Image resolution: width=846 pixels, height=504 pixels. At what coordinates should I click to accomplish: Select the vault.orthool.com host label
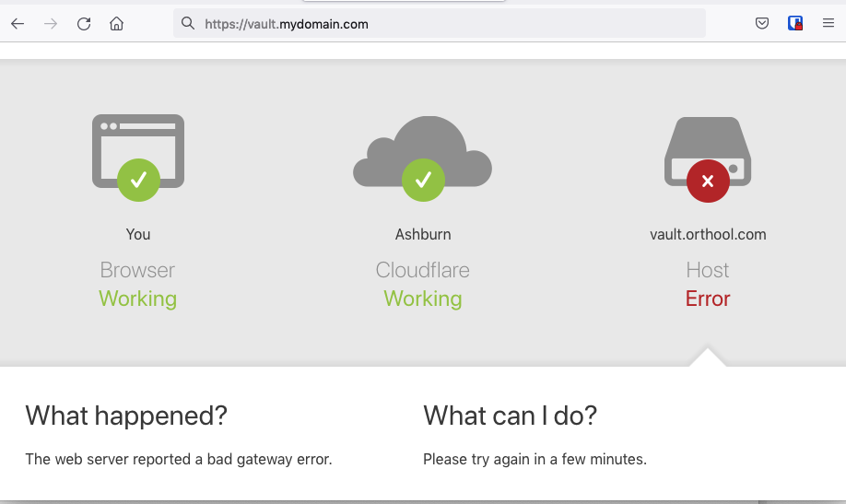pos(708,234)
